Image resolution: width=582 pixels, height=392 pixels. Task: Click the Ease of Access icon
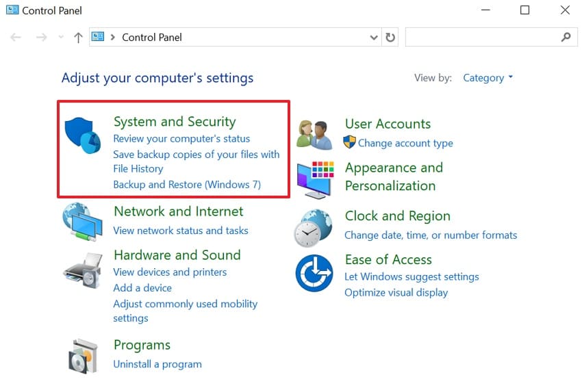314,272
